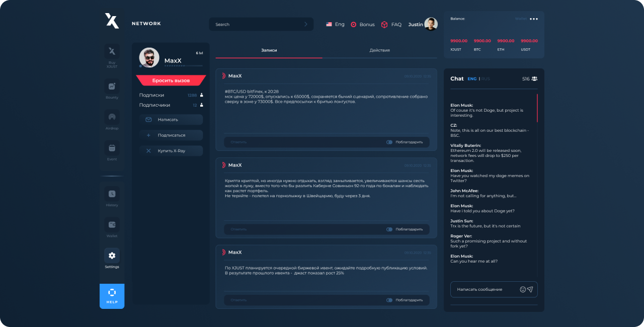
Task: Open emoji picker in chat input
Action: click(523, 289)
